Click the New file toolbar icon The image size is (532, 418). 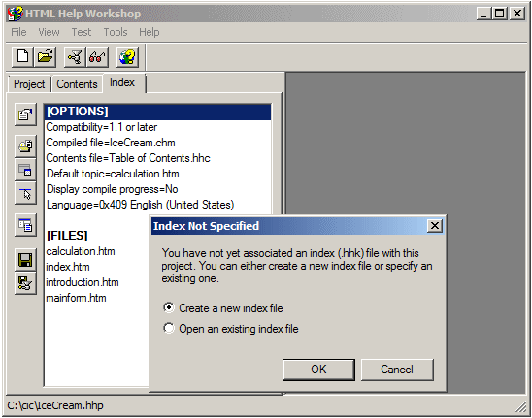(22, 56)
